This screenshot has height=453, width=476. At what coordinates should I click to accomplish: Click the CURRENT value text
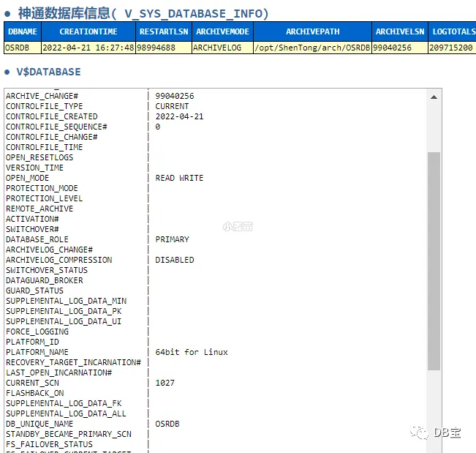(x=172, y=106)
